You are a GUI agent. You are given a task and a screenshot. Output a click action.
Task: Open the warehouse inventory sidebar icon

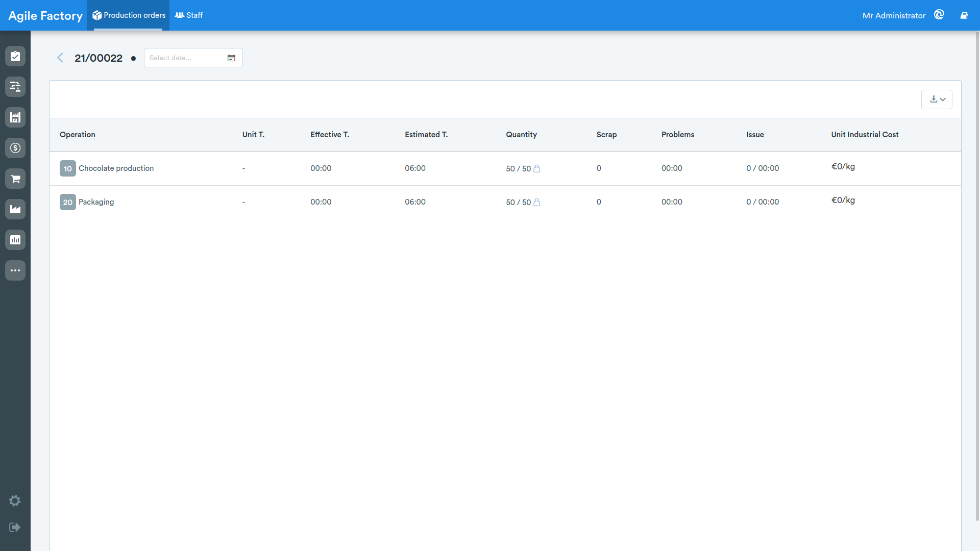[x=15, y=117]
